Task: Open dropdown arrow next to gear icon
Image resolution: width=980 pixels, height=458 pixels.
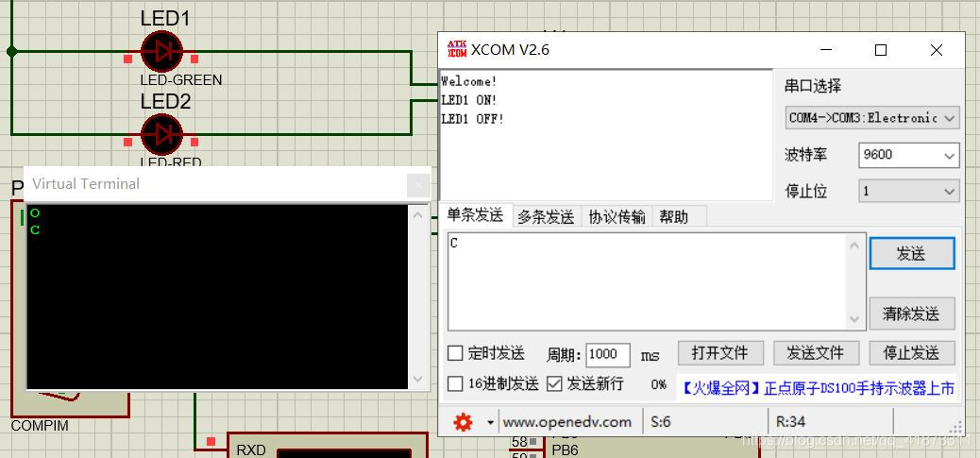Action: pyautogui.click(x=491, y=423)
